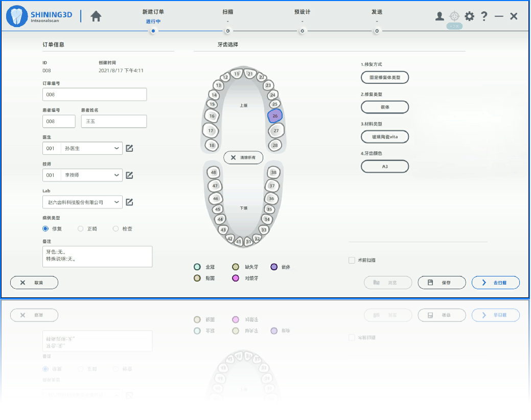The height and width of the screenshot is (420, 531).
Task: Edit the technician entry with pencil icon
Action: click(130, 175)
